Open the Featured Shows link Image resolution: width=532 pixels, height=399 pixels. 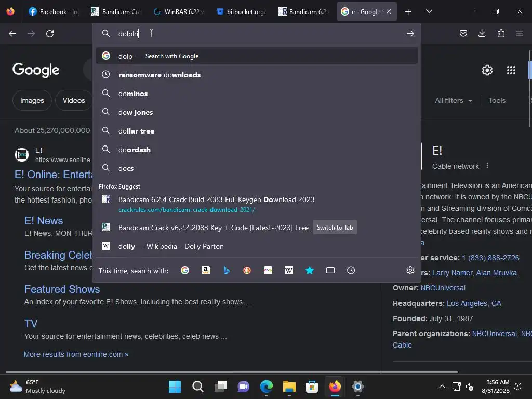point(62,289)
